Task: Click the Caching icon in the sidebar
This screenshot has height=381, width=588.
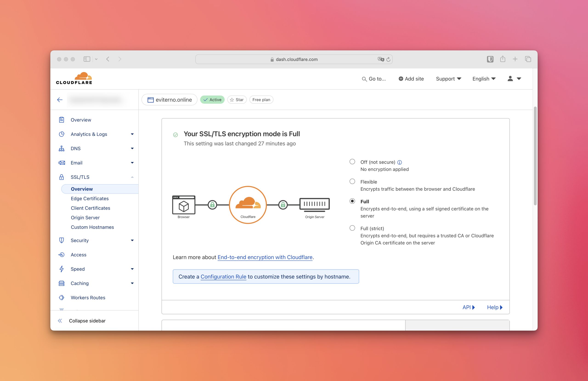Action: click(62, 283)
